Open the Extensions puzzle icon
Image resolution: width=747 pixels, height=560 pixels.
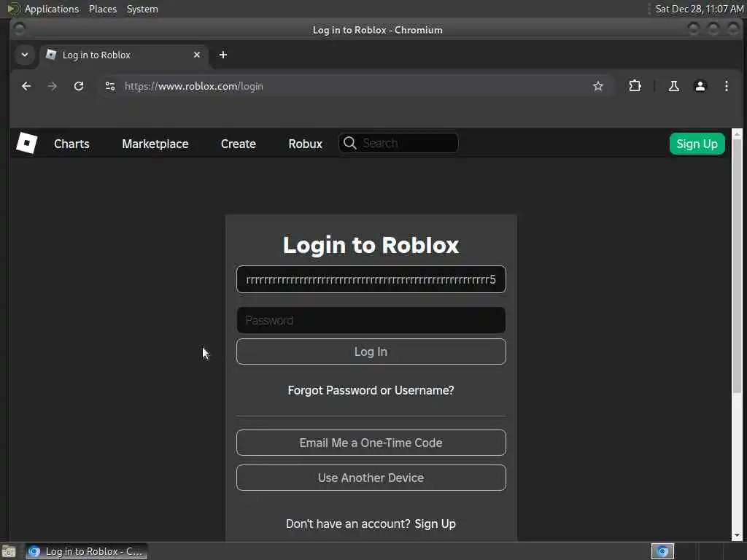pos(635,86)
